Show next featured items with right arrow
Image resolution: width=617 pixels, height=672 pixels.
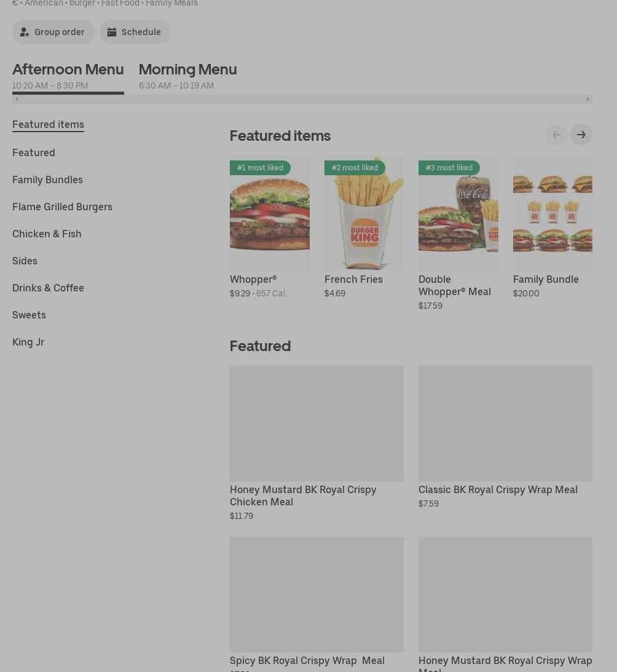coord(581,135)
